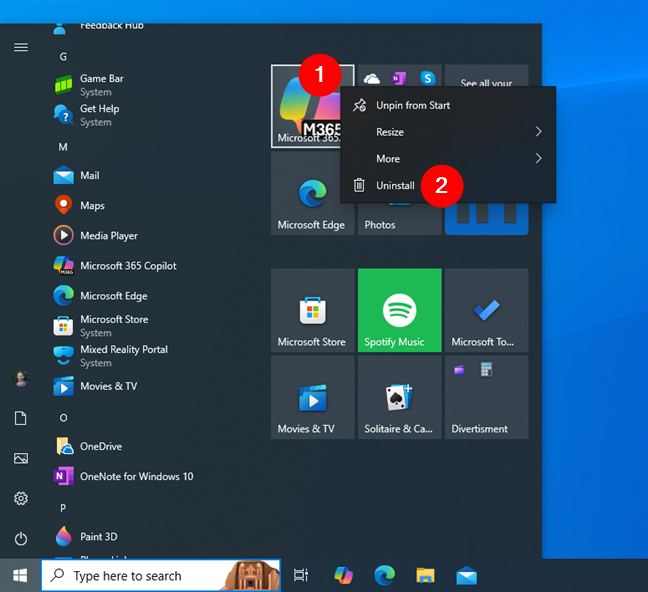Open Maps from the app list
This screenshot has width=648, height=592.
[x=92, y=205]
